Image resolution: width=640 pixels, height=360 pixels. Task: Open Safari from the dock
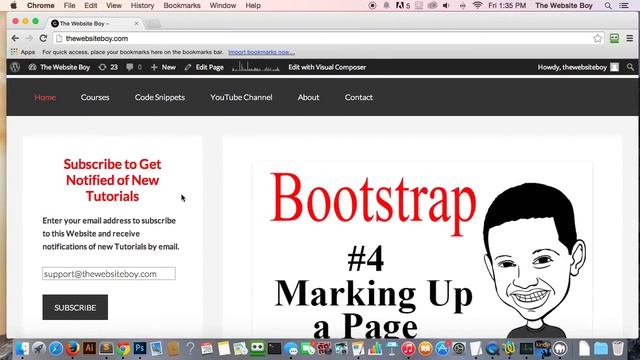click(56, 349)
